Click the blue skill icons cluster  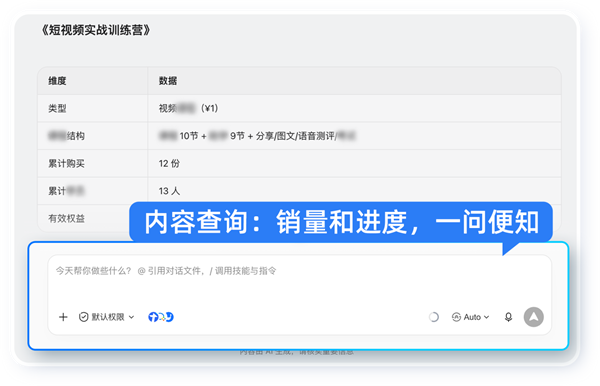click(x=161, y=317)
